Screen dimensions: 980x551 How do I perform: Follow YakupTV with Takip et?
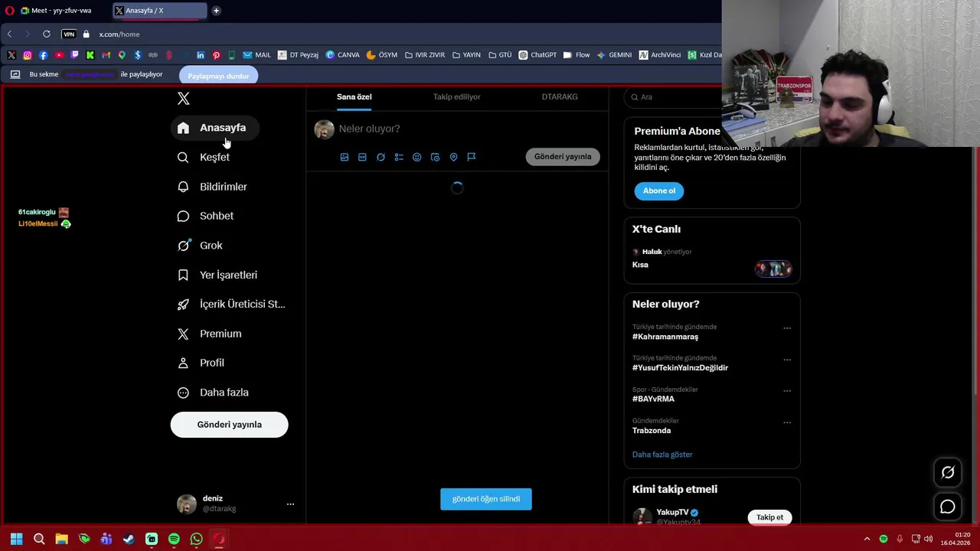point(769,517)
